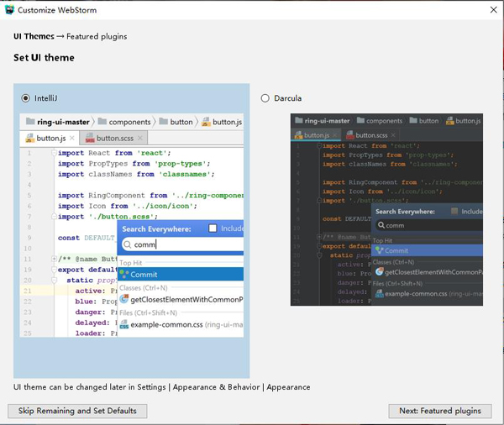Click the Commit action icon in light preview
The image size is (504, 425).
124,274
